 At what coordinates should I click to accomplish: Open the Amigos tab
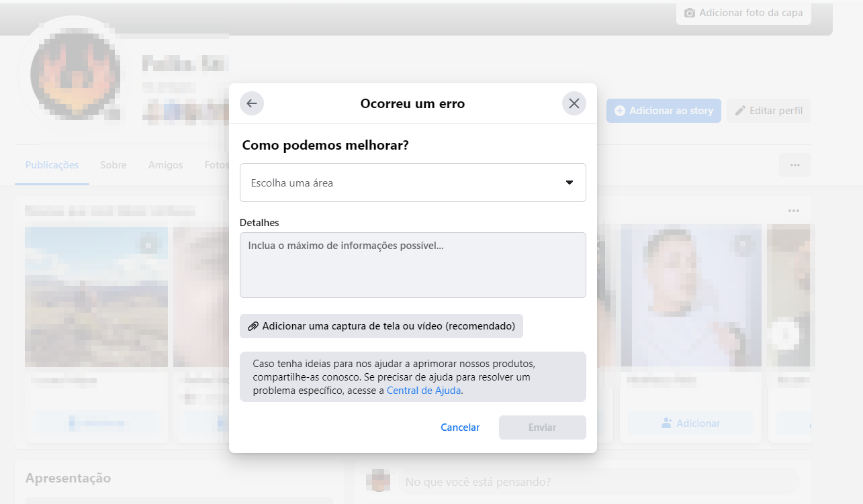tap(165, 165)
